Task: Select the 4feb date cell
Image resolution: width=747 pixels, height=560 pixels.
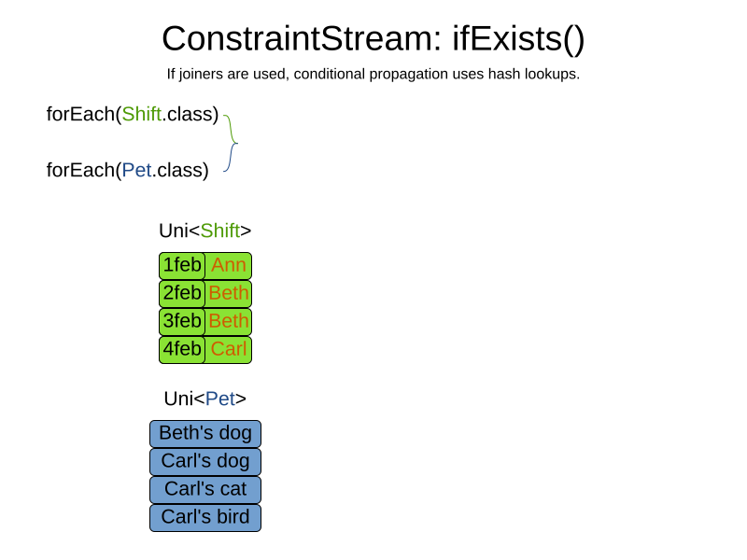Action: [x=182, y=349]
